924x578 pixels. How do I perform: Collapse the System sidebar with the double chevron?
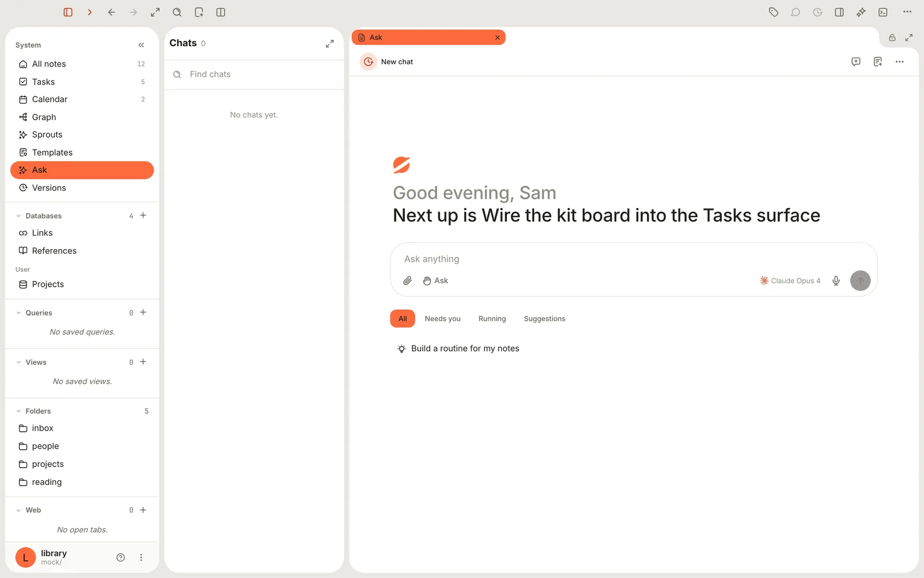pos(141,45)
